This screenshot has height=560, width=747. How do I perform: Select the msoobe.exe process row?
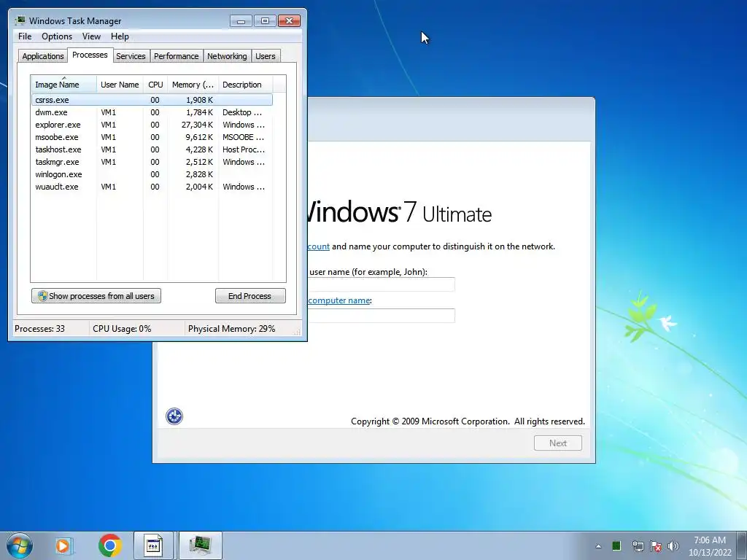152,137
